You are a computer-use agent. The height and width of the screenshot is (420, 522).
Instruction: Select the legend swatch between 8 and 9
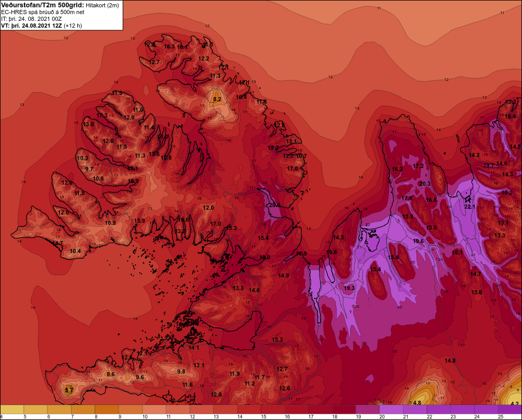tap(107, 410)
